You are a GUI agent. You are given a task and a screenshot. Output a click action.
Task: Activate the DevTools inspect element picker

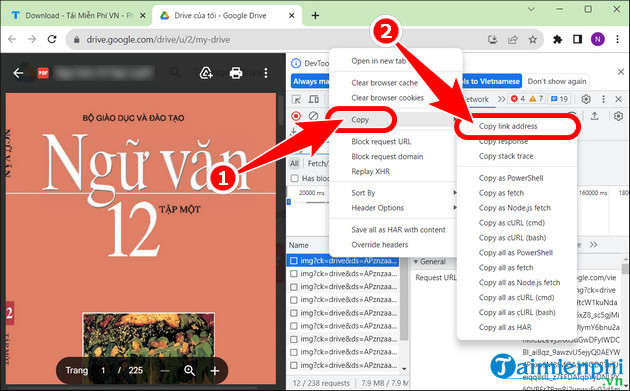click(x=297, y=99)
